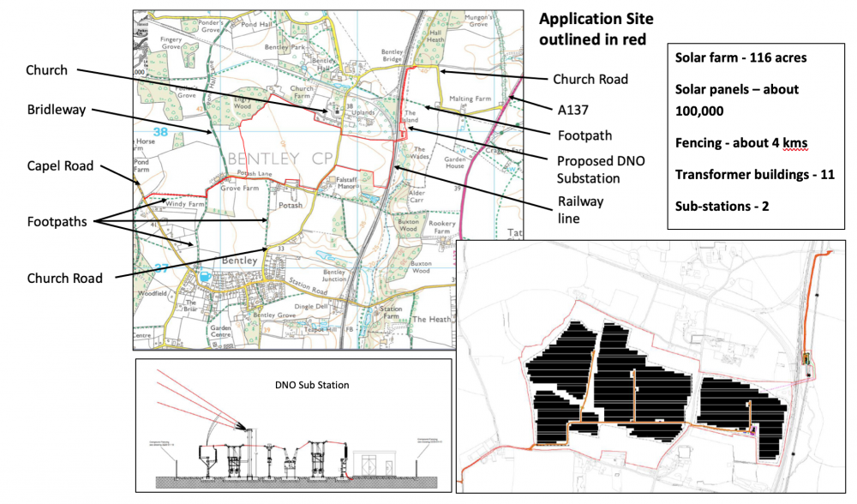This screenshot has height=504, width=857.
Task: Click 'Malting Farm' on the map
Action: coord(470,99)
